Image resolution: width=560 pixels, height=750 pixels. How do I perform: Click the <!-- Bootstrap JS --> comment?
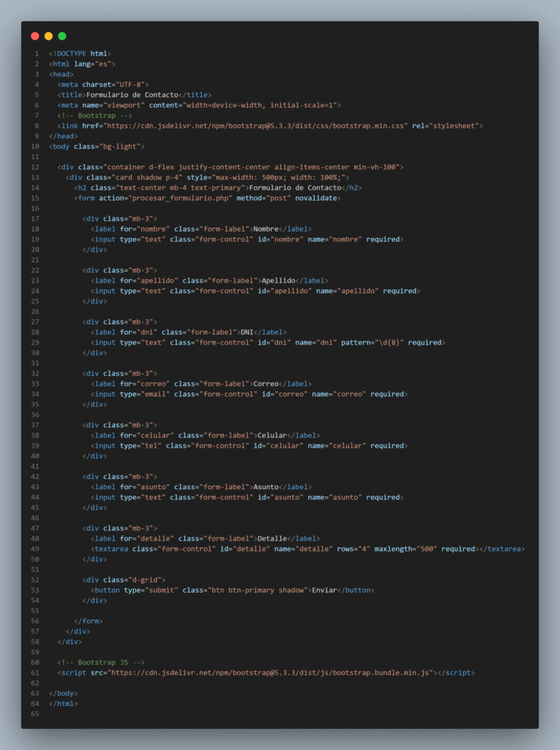pos(101,662)
